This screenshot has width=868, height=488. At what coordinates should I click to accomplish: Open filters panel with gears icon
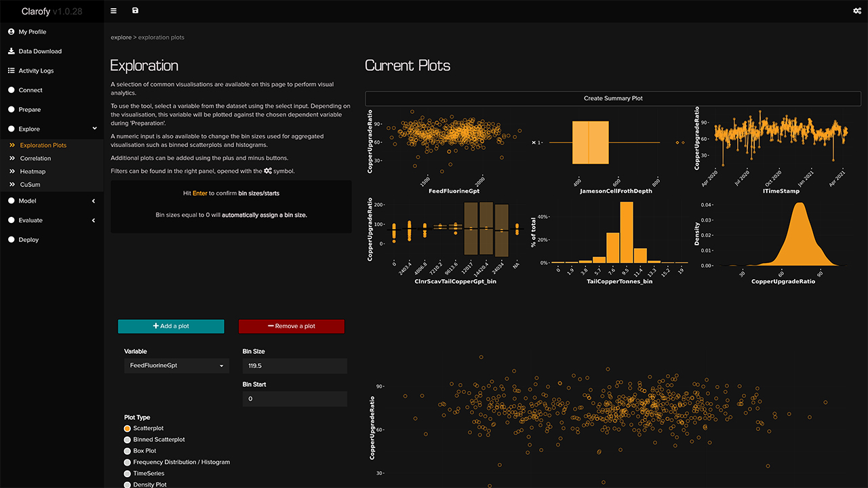tap(856, 11)
